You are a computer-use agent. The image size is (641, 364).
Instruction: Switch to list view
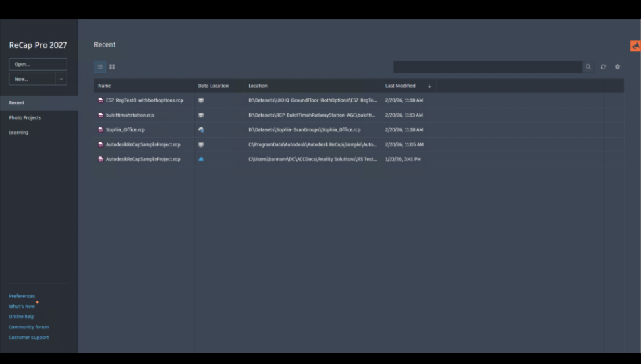coord(100,67)
